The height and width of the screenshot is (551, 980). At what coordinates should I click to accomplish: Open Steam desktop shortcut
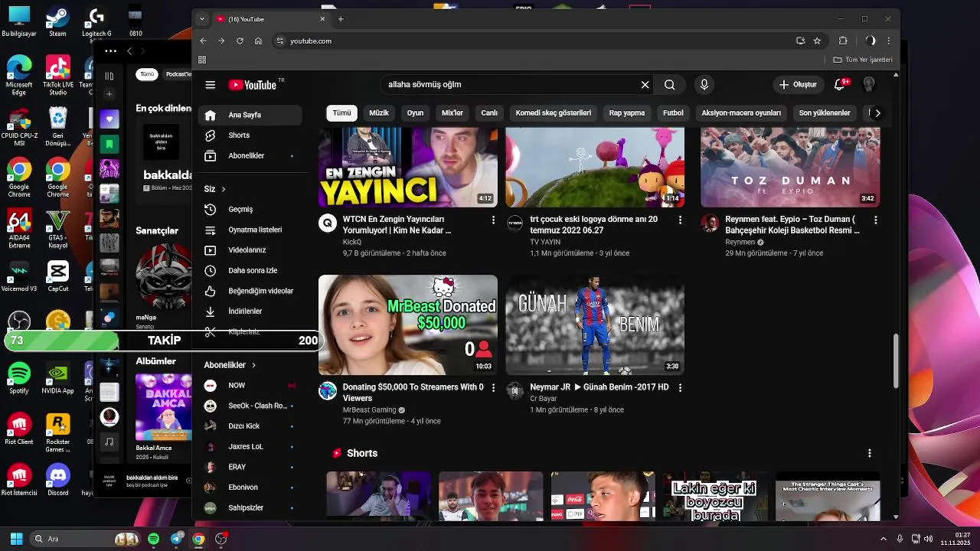57,22
